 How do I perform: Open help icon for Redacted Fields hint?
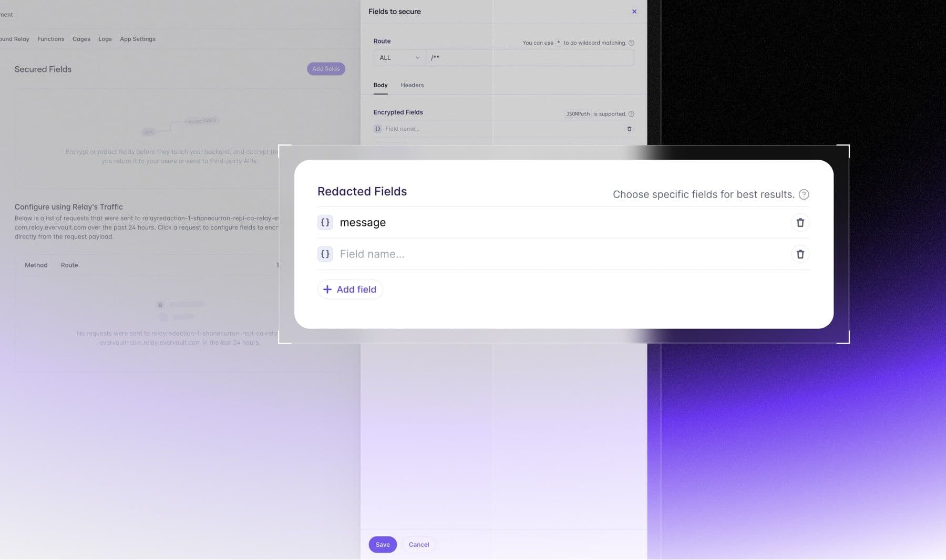(x=804, y=194)
